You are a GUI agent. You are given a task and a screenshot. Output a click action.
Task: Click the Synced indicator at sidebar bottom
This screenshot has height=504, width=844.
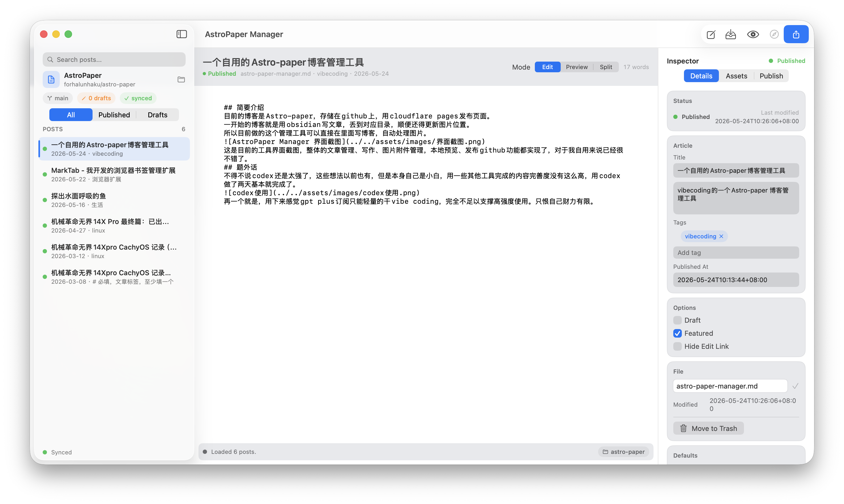click(x=57, y=452)
